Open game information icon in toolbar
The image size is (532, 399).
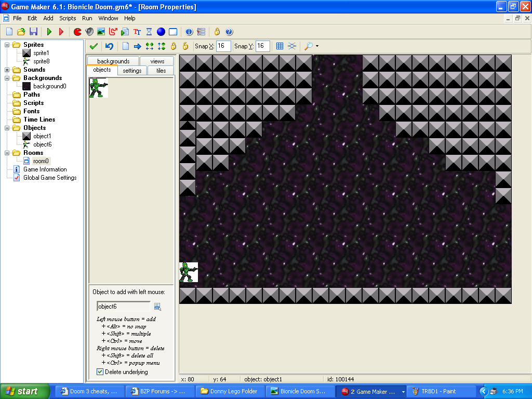[189, 32]
